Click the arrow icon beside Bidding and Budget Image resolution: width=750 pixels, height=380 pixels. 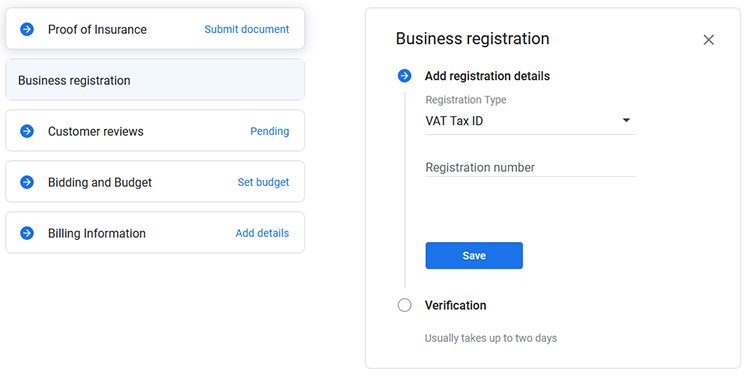coord(27,182)
